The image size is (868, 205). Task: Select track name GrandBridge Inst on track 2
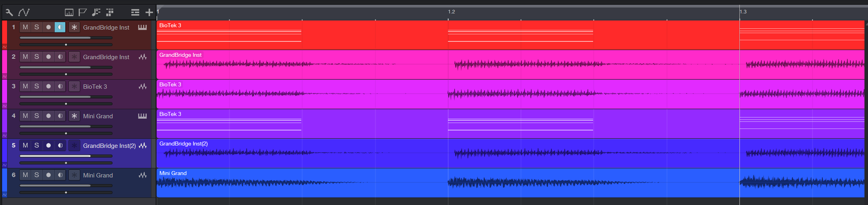pos(106,57)
